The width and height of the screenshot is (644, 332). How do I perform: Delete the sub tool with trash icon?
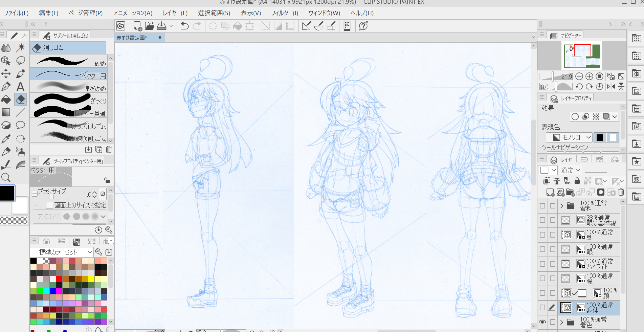pyautogui.click(x=109, y=150)
